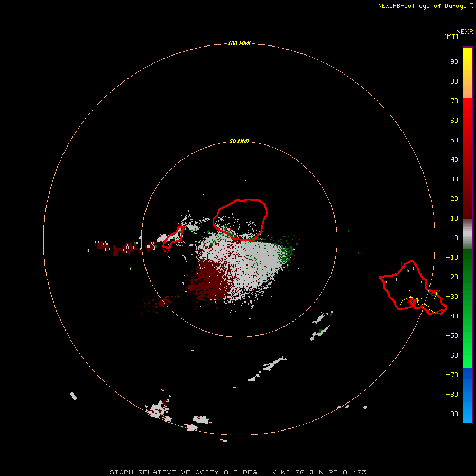Select the 80 value on the velocity scale
476x476 pixels.
point(454,81)
